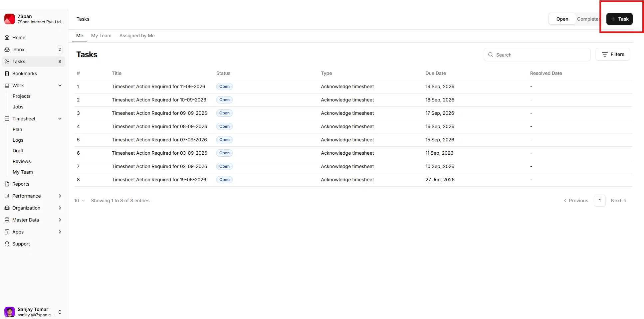Screen dimensions: 644x319
Task: Open Jobs under Work
Action: tap(18, 107)
